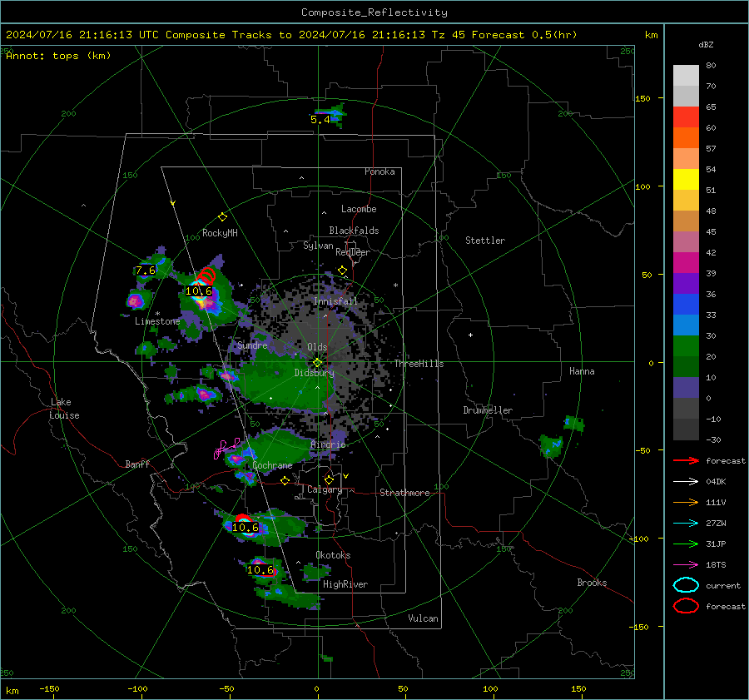Click the Didsbury label
749x700 pixels.
314,373
